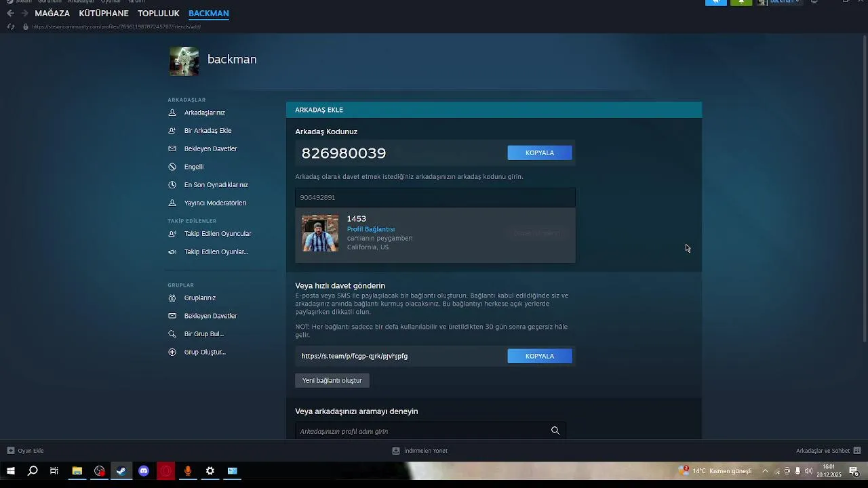Screen dimensions: 868x488
Task: Go back with the Steam back arrow
Action: [x=10, y=13]
